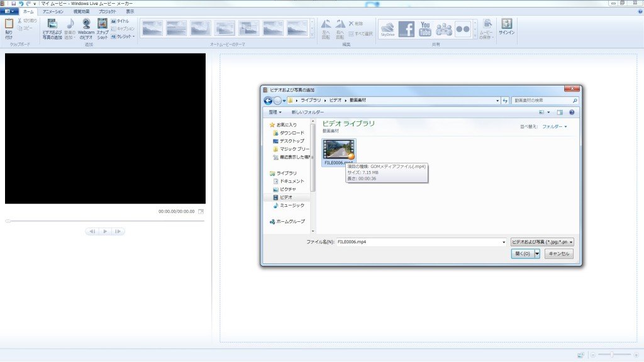Switch to the View (表示) tab
Image resolution: width=644 pixels, height=362 pixels.
pyautogui.click(x=130, y=11)
